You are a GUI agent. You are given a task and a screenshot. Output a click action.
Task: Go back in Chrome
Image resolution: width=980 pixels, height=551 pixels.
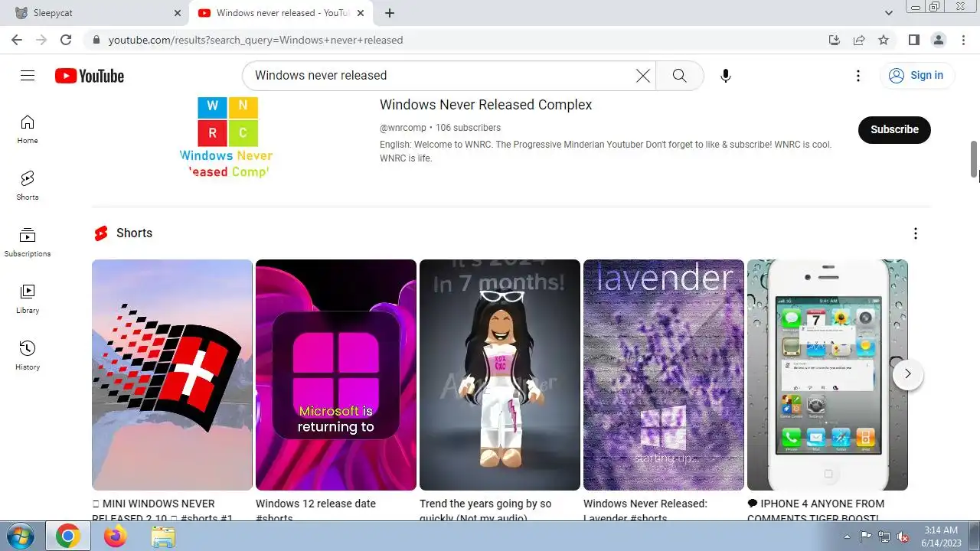point(17,40)
